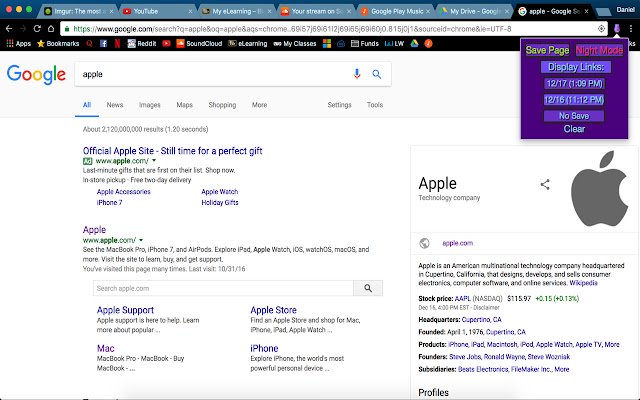Viewport: 640px width, 400px height.
Task: Switch to the YouTube tab
Action: tap(157, 11)
